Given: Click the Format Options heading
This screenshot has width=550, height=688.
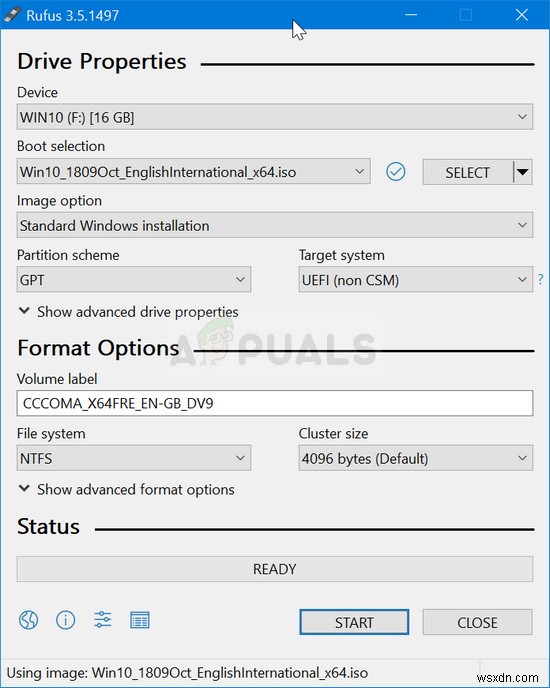Looking at the screenshot, I should [x=98, y=348].
